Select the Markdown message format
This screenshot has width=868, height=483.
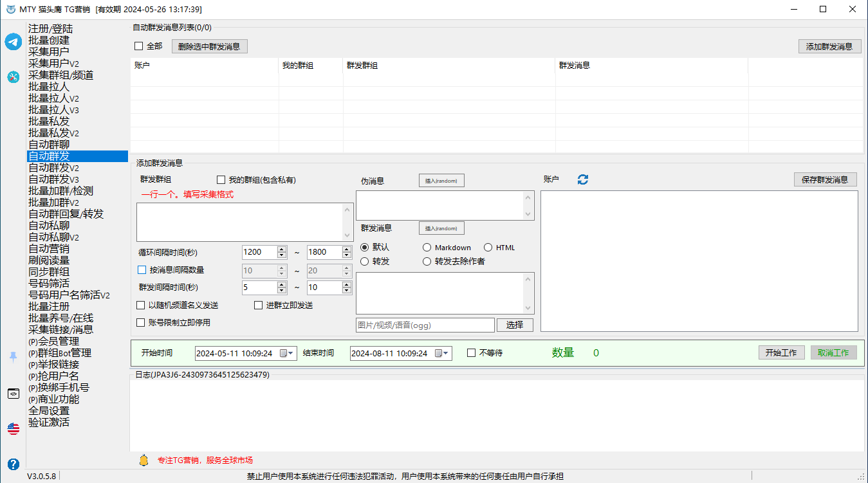coord(427,248)
